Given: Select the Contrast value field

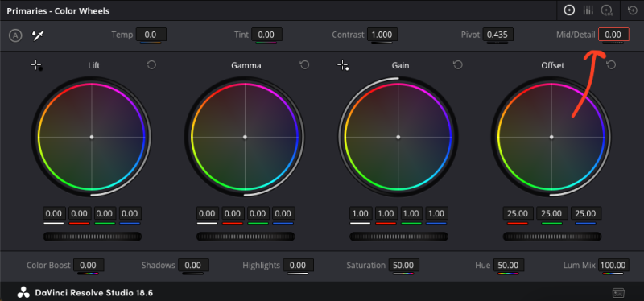Looking at the screenshot, I should [382, 35].
